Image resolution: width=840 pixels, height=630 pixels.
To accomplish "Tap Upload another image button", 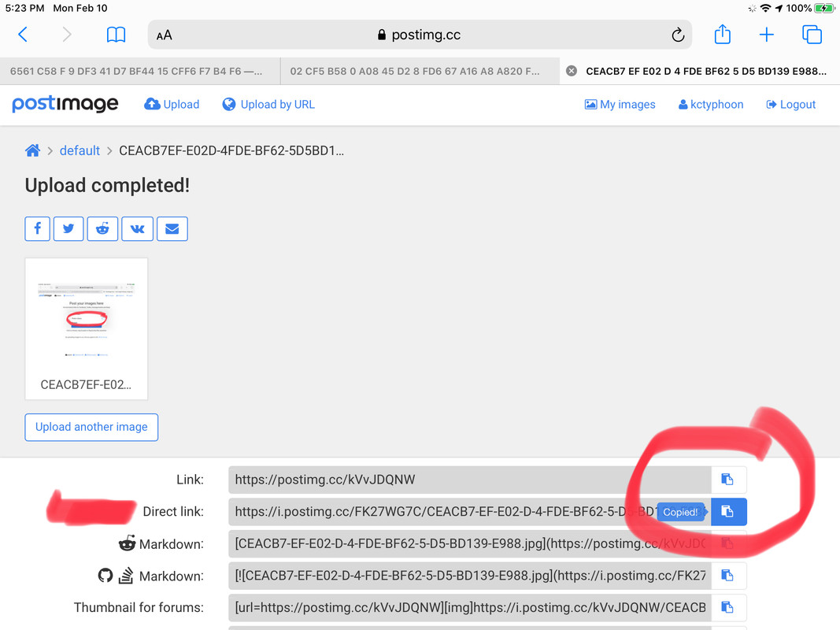I will (x=91, y=427).
